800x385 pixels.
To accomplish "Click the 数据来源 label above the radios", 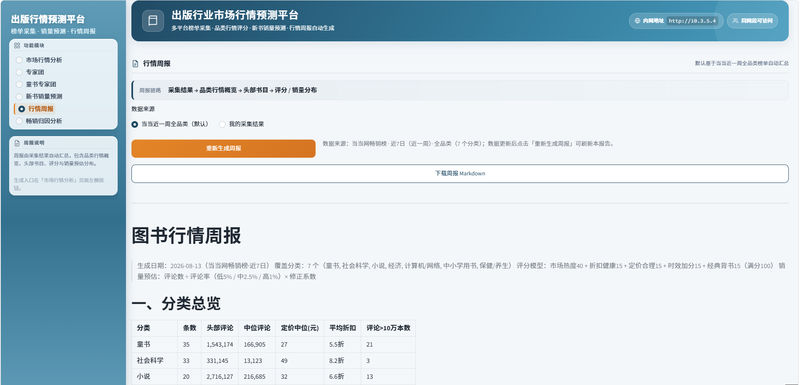I will [143, 109].
